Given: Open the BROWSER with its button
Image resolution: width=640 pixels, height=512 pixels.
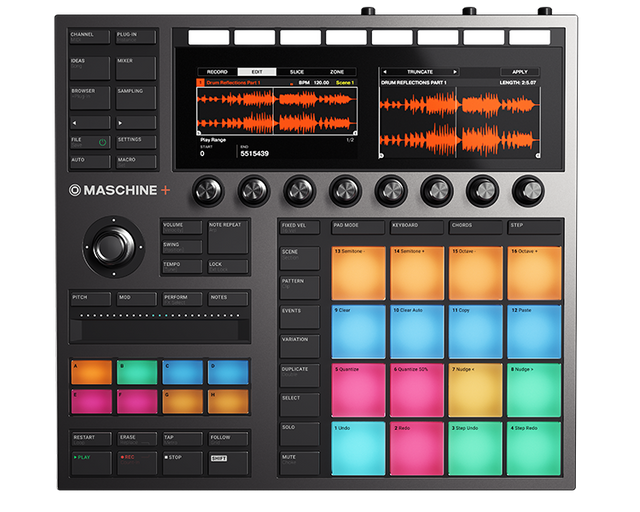Looking at the screenshot, I should coord(90,96).
